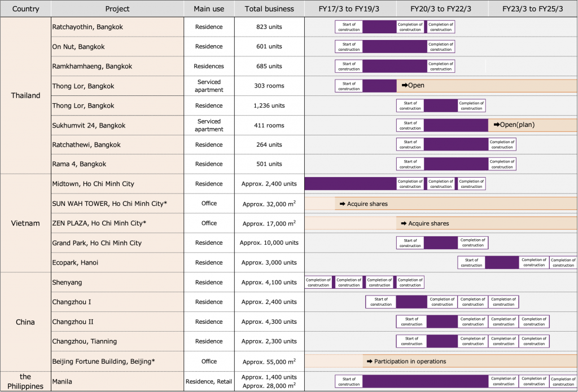The width and height of the screenshot is (578, 392).
Task: Click project "Grand Park, Ho Chi Minh City"
Action: point(97,243)
